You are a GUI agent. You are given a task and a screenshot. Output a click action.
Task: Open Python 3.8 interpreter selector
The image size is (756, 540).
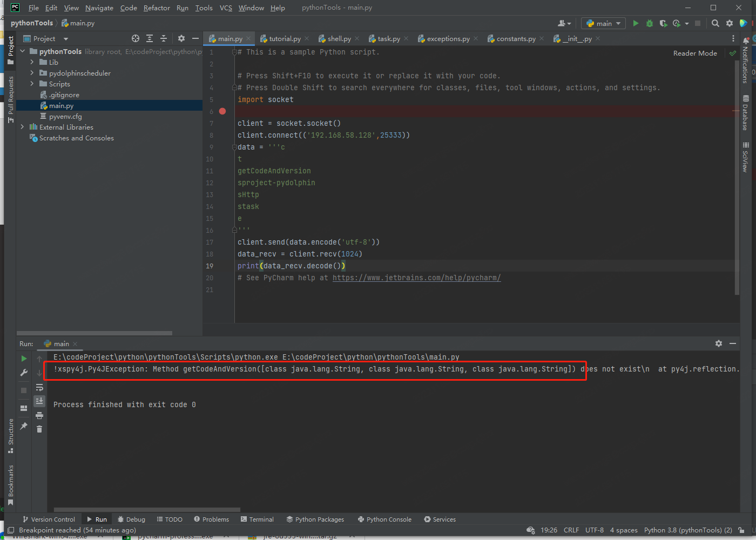[688, 530]
